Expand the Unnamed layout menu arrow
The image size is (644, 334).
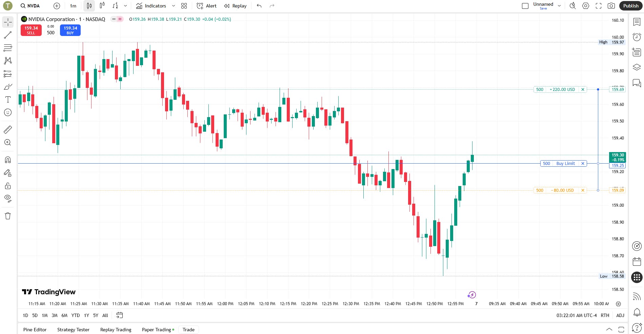[559, 6]
